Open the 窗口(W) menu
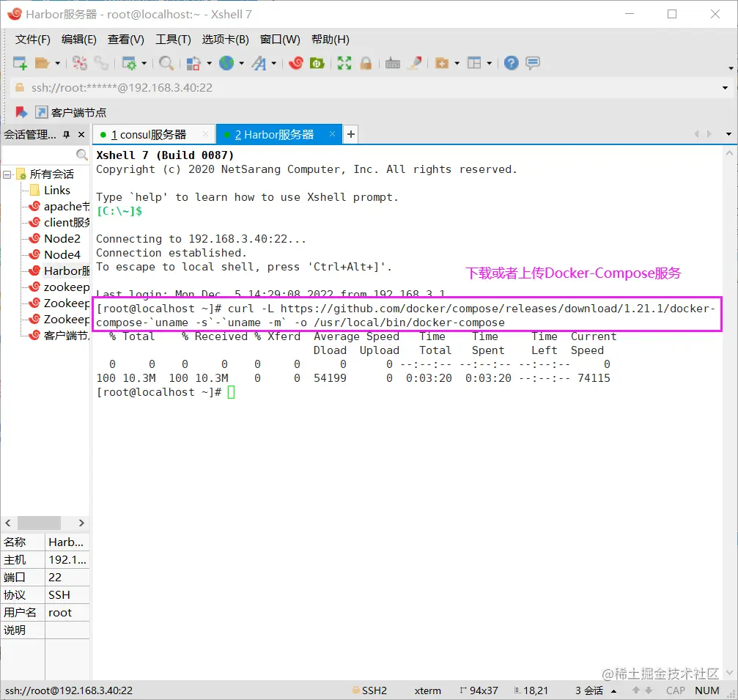The image size is (738, 700). [x=280, y=40]
